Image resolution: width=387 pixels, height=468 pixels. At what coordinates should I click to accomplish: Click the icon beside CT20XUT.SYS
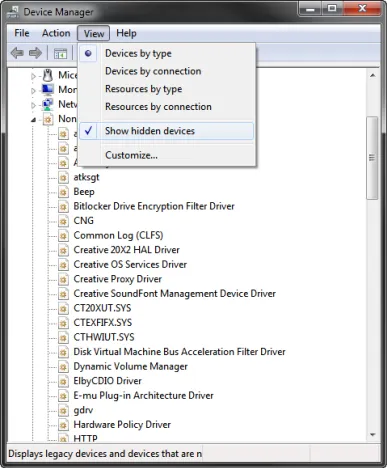tap(63, 308)
